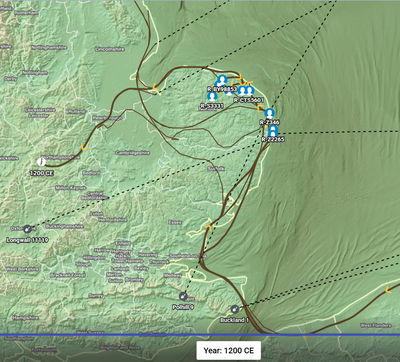Click the Longwall 11119 text label
Image resolution: width=400 pixels, height=362 pixels.
click(x=27, y=240)
